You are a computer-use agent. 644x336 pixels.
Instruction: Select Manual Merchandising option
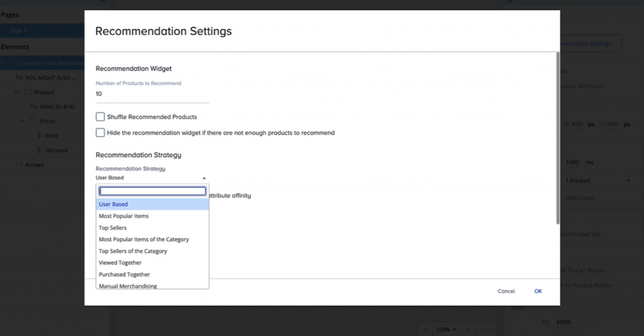tap(128, 286)
